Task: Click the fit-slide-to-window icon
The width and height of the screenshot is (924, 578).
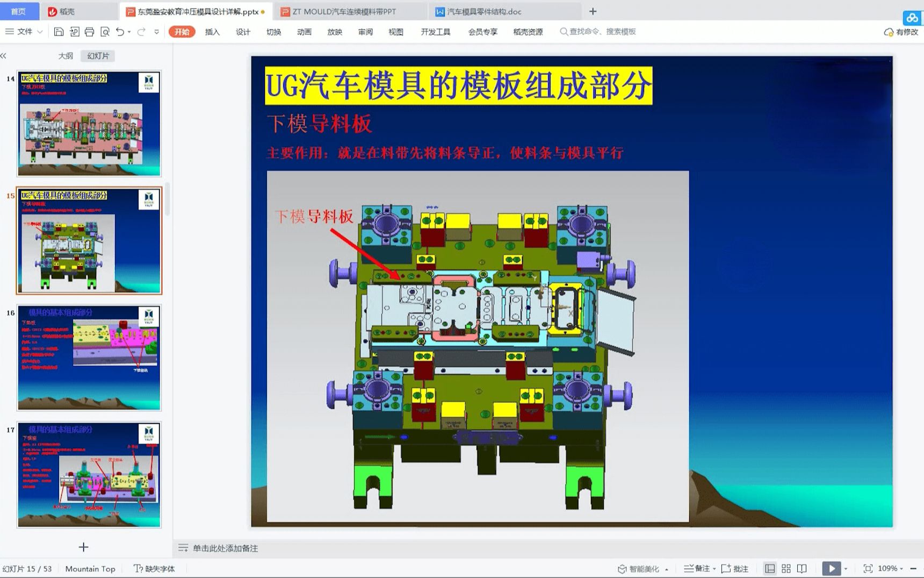Action: [868, 569]
